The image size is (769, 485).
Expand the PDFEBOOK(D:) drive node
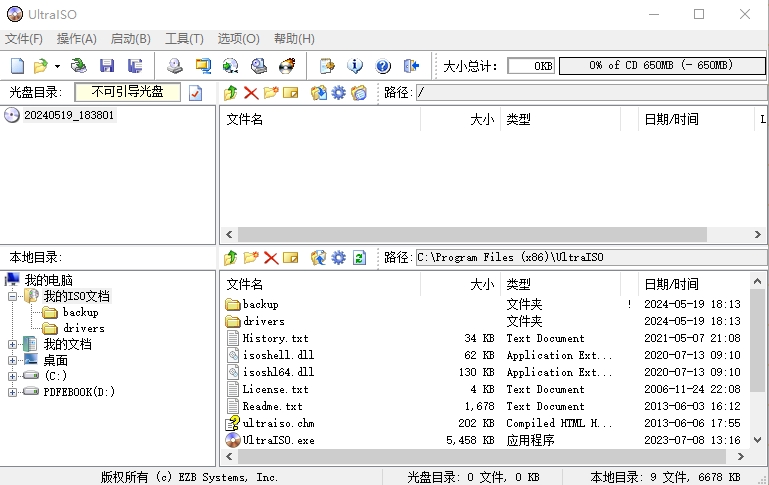13,392
